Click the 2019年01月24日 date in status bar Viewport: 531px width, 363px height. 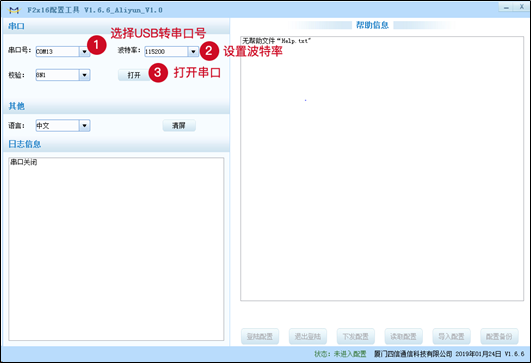tap(478, 354)
